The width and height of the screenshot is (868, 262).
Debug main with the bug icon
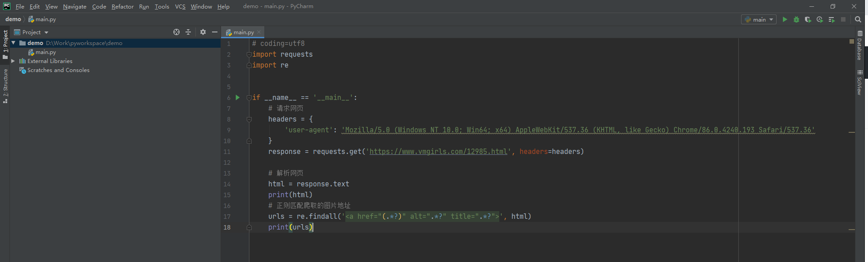(796, 19)
